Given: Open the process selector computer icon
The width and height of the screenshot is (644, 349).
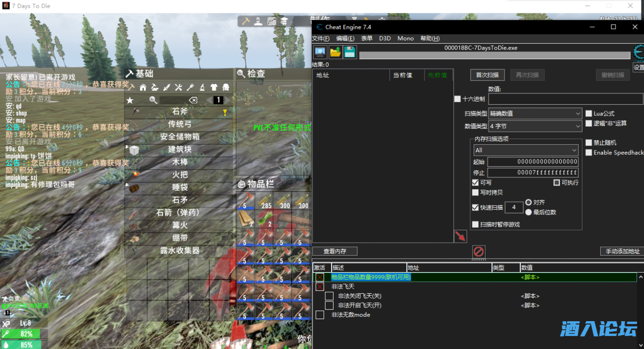Looking at the screenshot, I should click(320, 52).
